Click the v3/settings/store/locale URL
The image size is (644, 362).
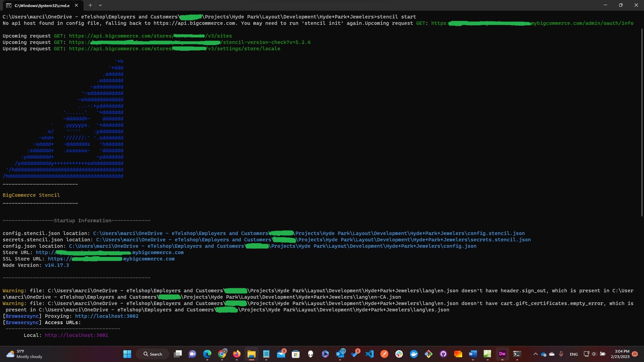174,49
